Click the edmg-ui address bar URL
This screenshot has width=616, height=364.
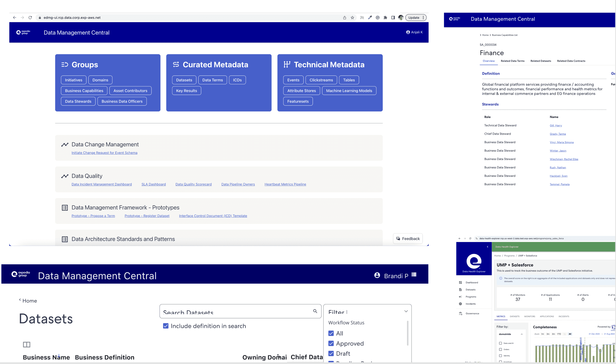pyautogui.click(x=72, y=18)
